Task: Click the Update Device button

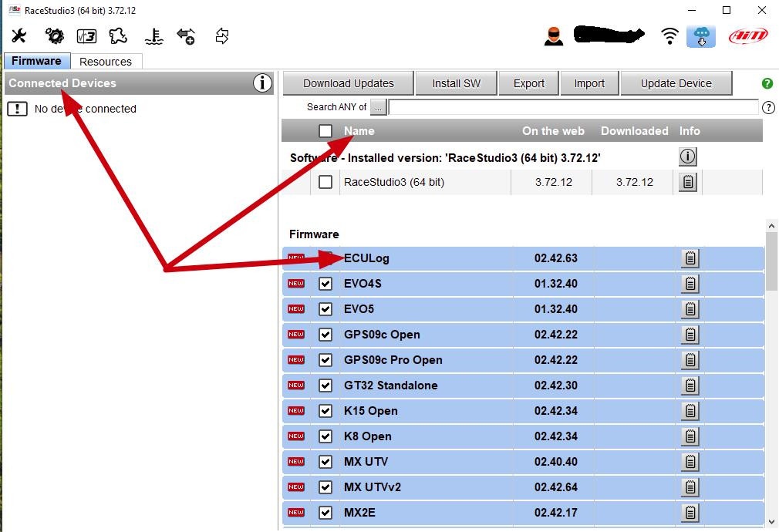Action: 676,83
